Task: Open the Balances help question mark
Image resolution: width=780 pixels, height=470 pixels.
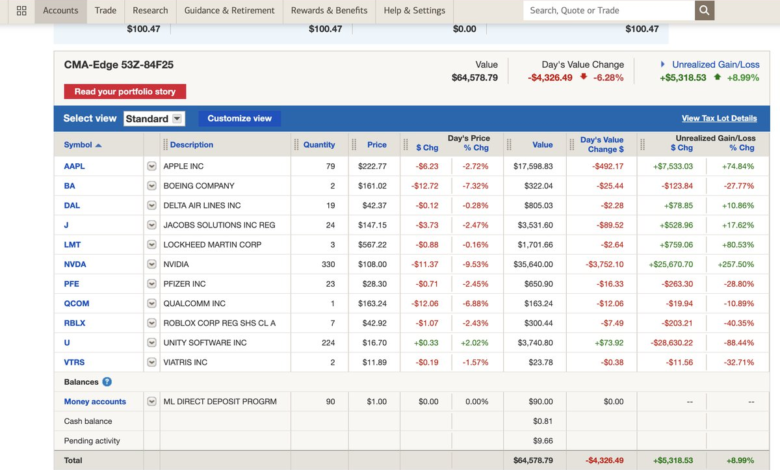Action: [107, 382]
